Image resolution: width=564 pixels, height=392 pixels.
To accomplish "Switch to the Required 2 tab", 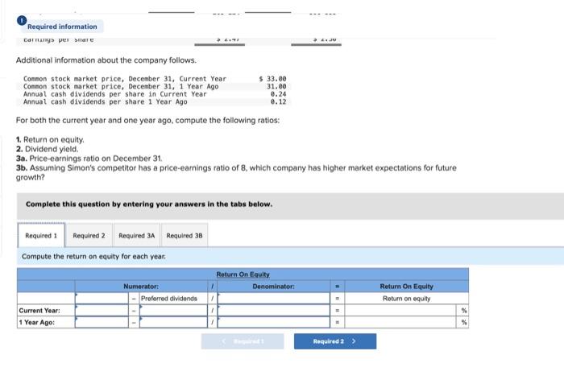I will click(89, 235).
